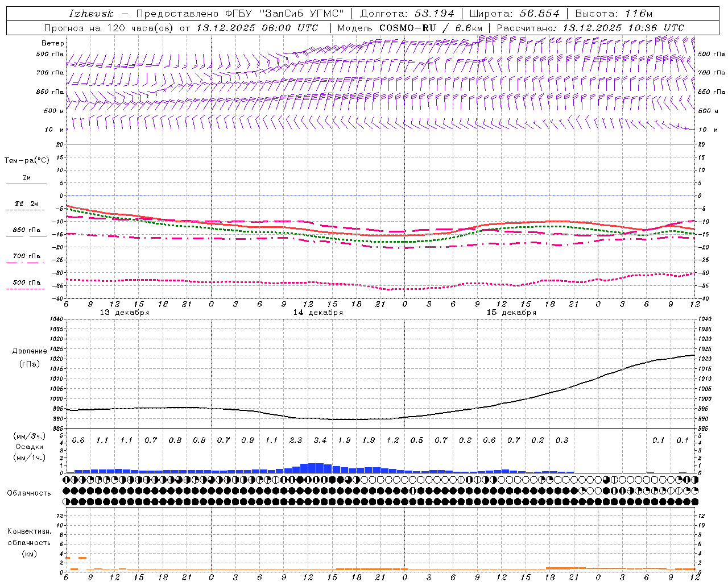Select the 'Модель COSMO-RU / 6.6км' model label

[409, 28]
